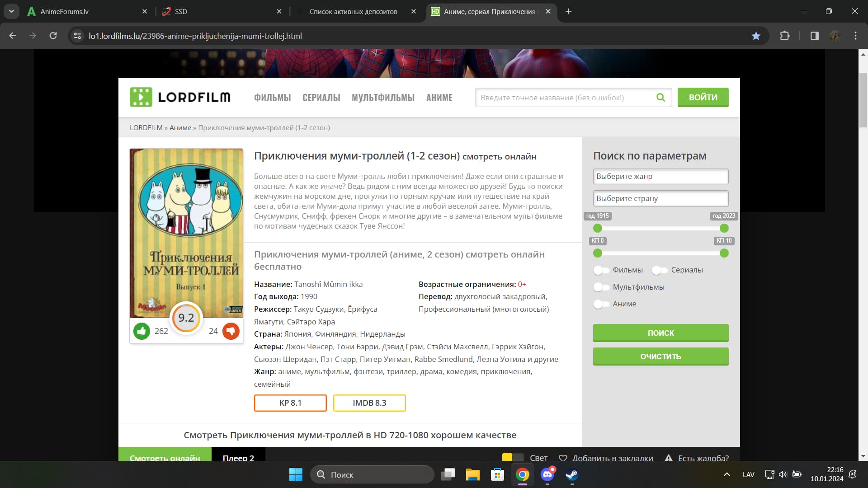The image size is (868, 488).
Task: Switch to the Плеер 2 tab
Action: (238, 455)
